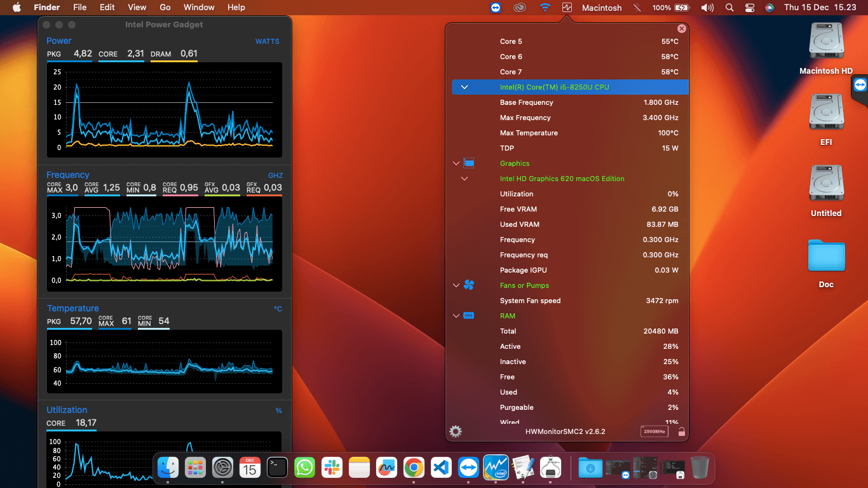Click the Siri icon in the menu bar

[770, 8]
